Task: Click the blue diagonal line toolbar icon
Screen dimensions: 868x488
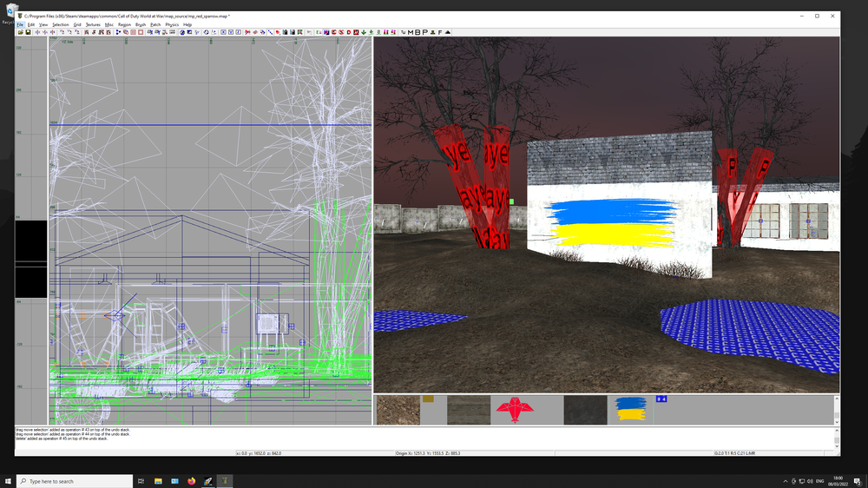Action: tap(271, 32)
